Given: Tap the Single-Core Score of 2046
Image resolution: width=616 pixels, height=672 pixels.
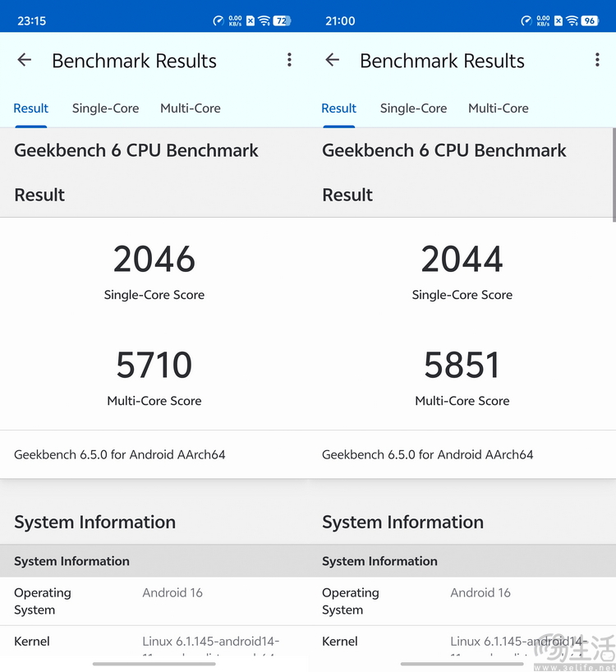Looking at the screenshot, I should pos(154,260).
